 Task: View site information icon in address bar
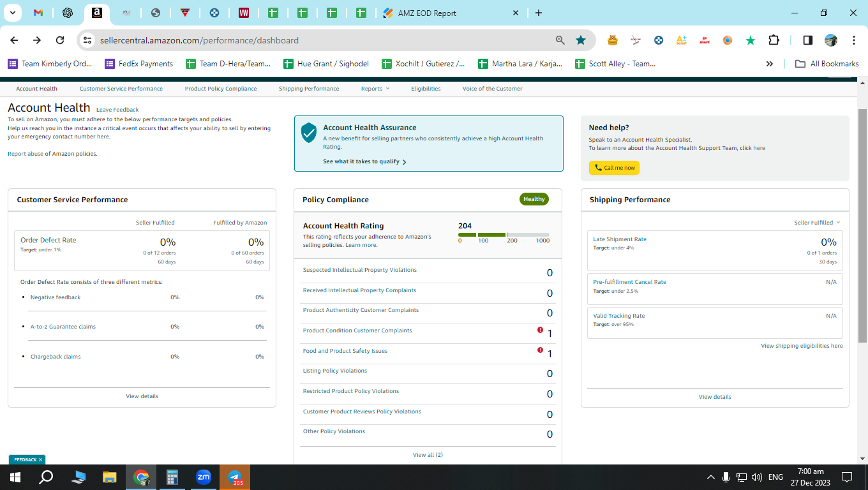[x=88, y=40]
